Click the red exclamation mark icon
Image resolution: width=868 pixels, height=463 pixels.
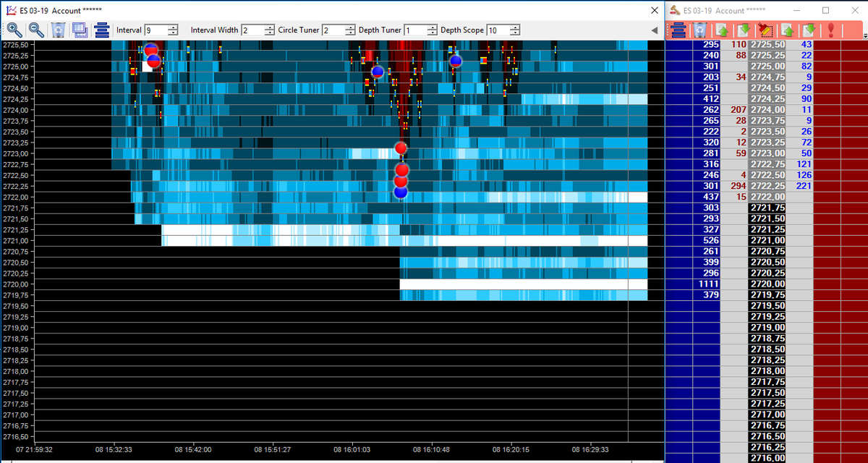pos(831,30)
